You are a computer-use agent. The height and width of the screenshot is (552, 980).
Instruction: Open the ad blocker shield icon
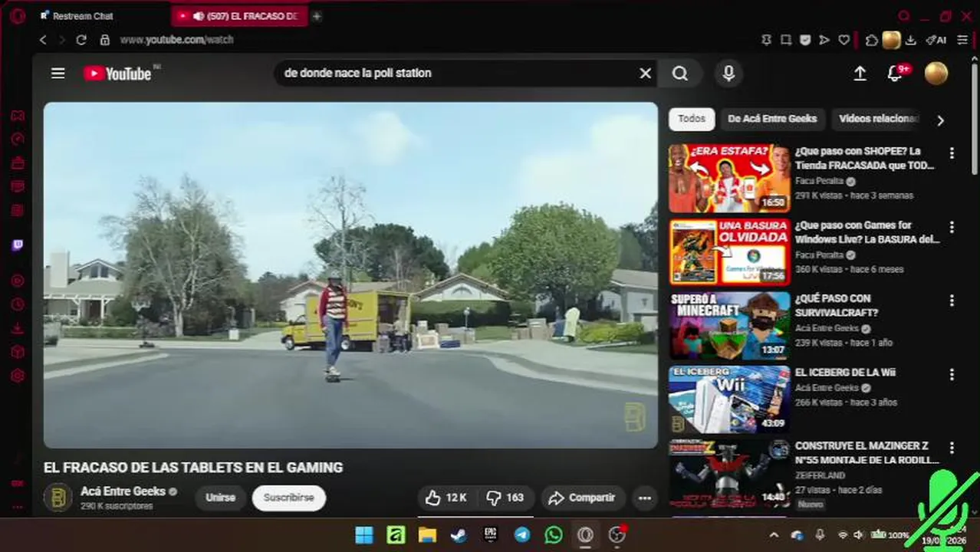805,40
